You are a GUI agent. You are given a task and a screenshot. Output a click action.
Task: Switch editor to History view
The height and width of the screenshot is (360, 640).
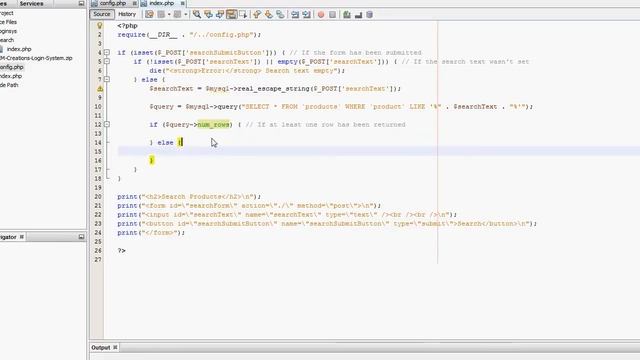(127, 14)
